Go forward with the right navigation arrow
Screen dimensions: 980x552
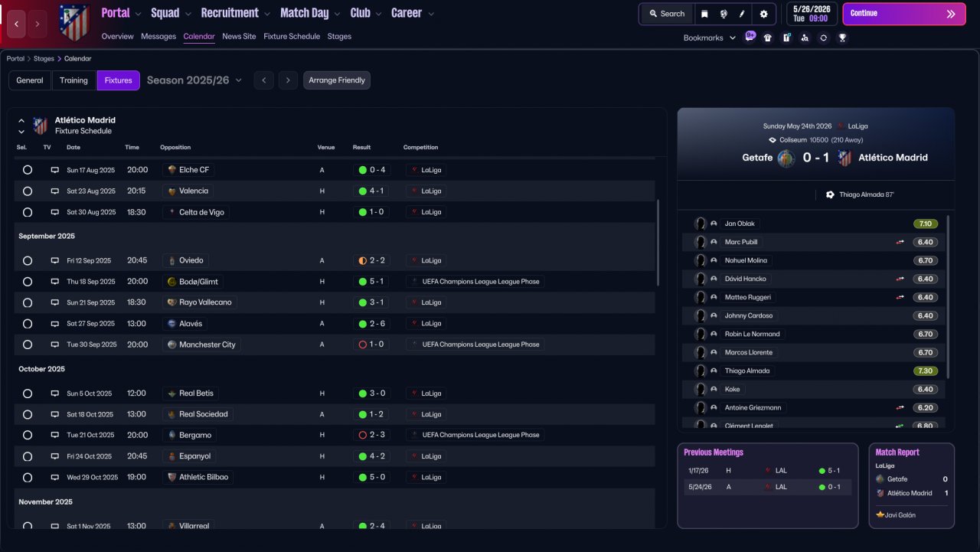tap(38, 24)
